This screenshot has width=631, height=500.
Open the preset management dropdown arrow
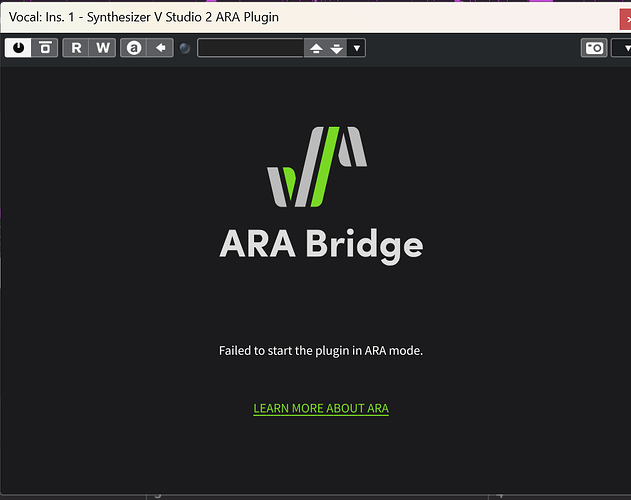[x=357, y=48]
